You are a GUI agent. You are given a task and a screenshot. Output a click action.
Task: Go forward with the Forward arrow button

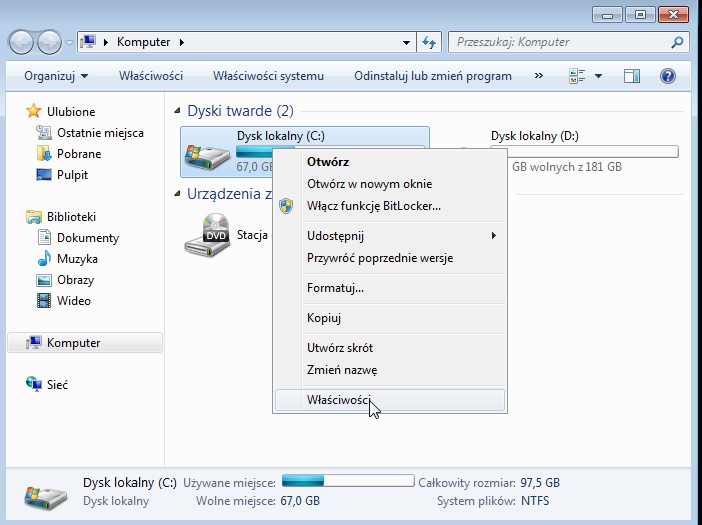click(x=49, y=43)
